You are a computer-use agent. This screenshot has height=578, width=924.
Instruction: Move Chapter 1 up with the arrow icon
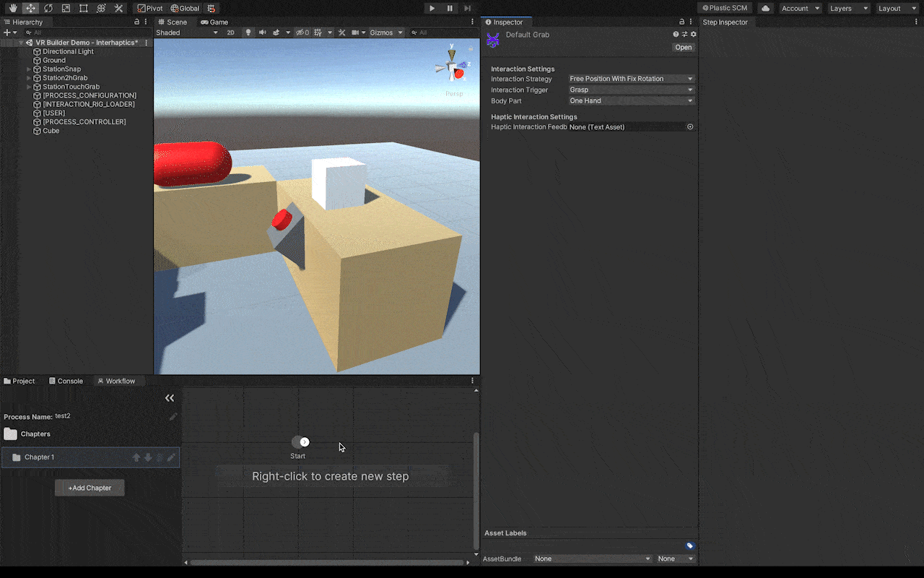point(136,457)
